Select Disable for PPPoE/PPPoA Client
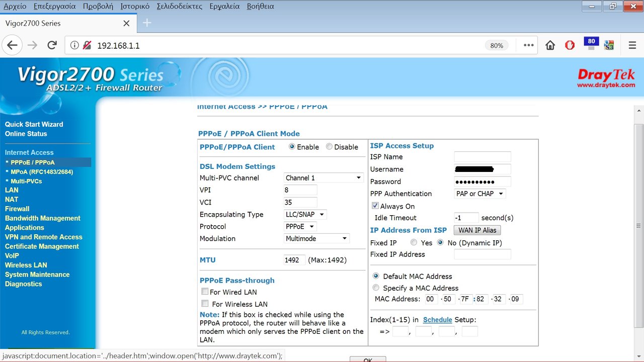The height and width of the screenshot is (362, 644). point(329,147)
